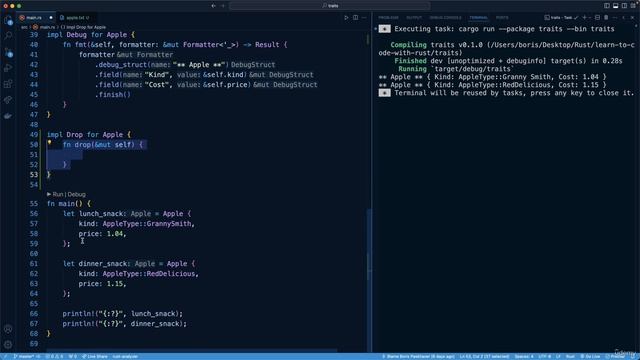Click the traits command center search box
This screenshot has height=360, width=640.
click(330, 6)
